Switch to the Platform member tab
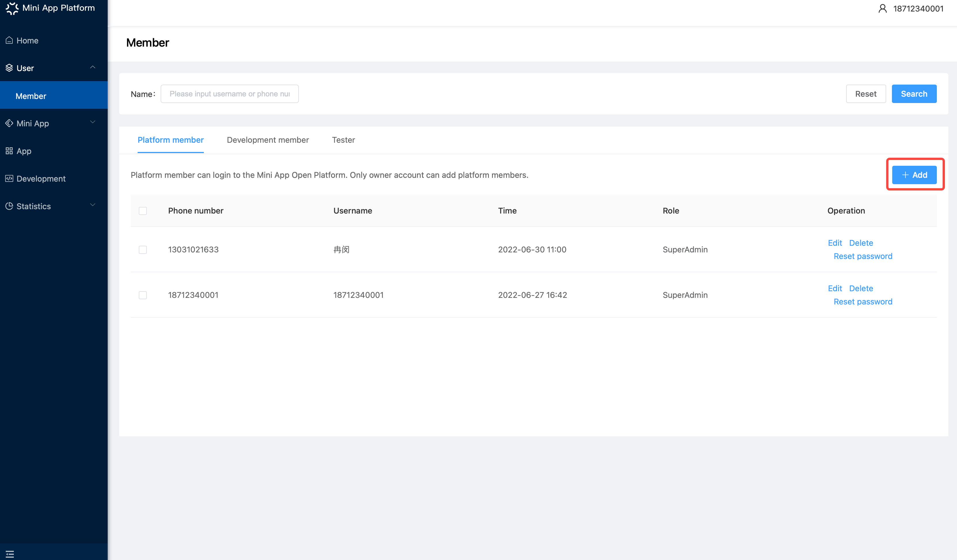 (x=170, y=140)
